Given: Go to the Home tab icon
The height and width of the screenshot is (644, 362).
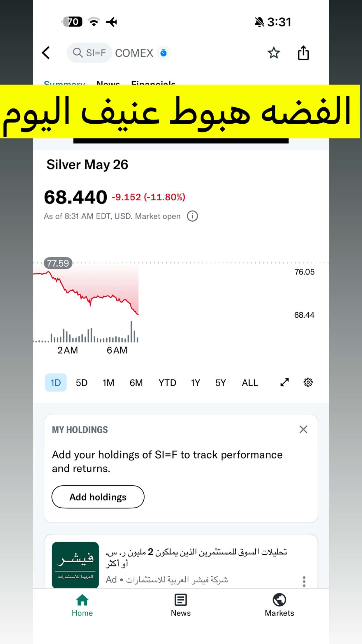Looking at the screenshot, I should [82, 600].
